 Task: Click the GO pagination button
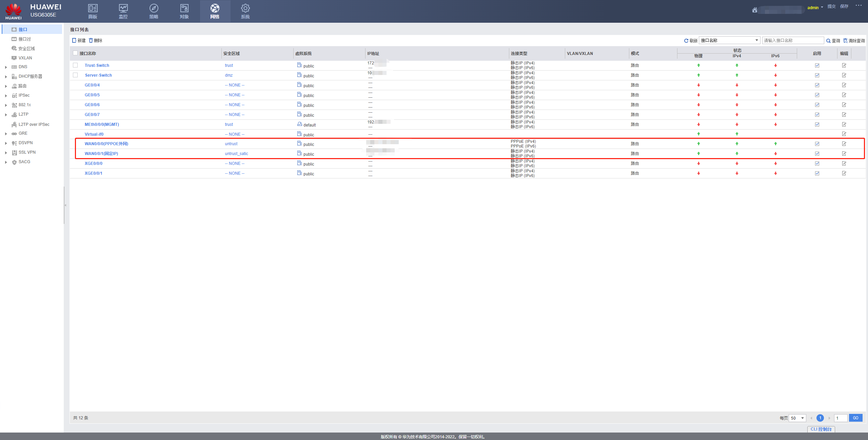855,418
